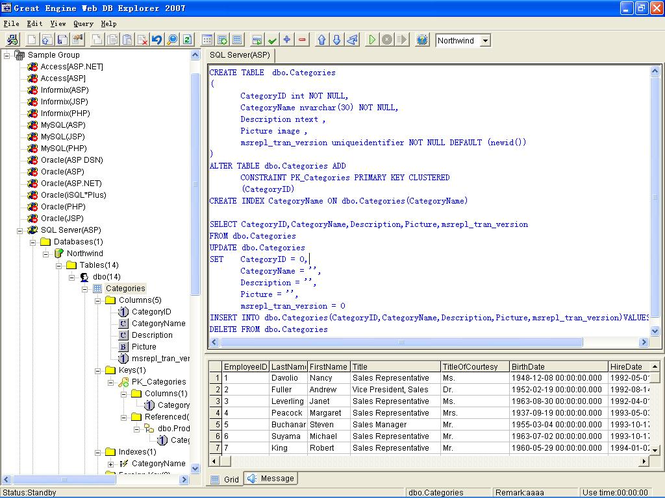Click the globe web browser icon
Image resolution: width=665 pixels, height=498 pixels.
(x=422, y=40)
